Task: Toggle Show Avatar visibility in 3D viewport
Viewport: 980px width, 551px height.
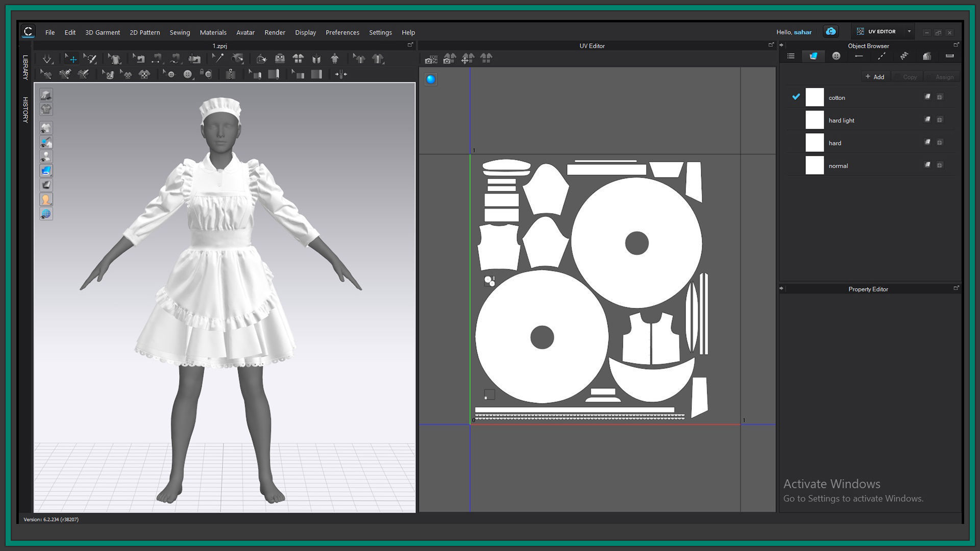Action: [46, 157]
